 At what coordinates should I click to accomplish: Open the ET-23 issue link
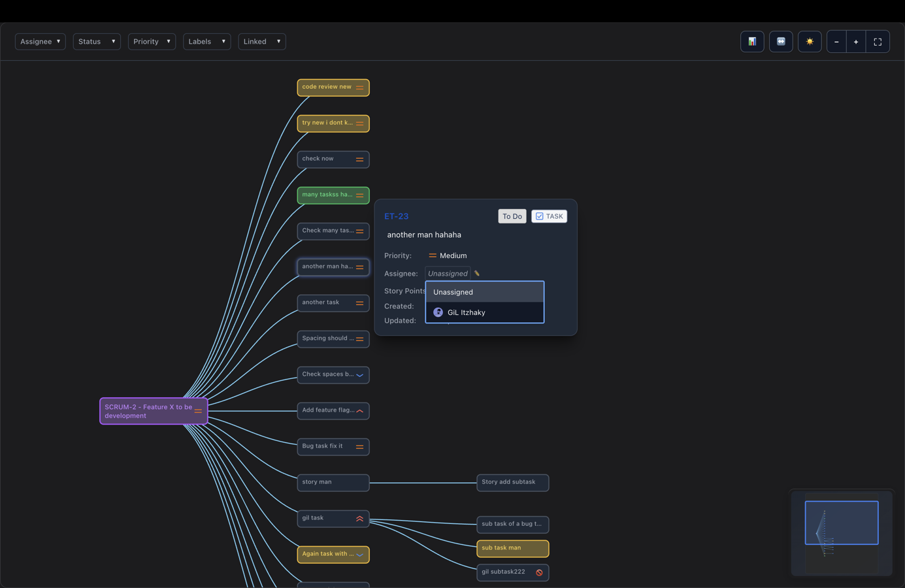click(x=396, y=216)
